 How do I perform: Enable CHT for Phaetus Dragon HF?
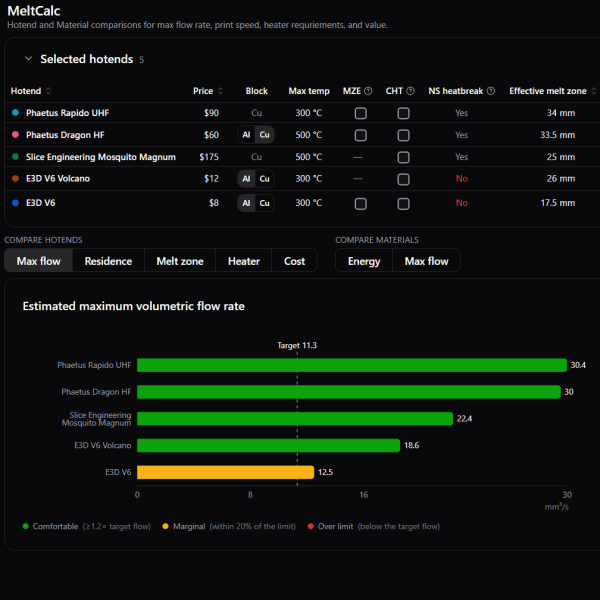pos(403,135)
